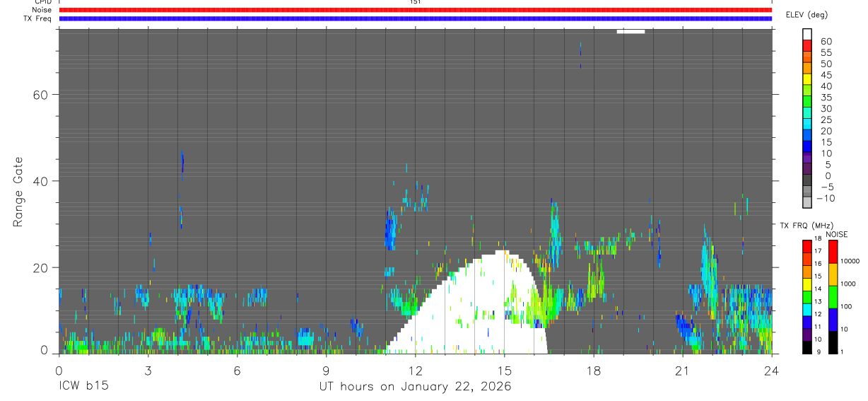The image size is (868, 401).
Task: Click the '151' CPID value at top
Action: [x=415, y=2]
